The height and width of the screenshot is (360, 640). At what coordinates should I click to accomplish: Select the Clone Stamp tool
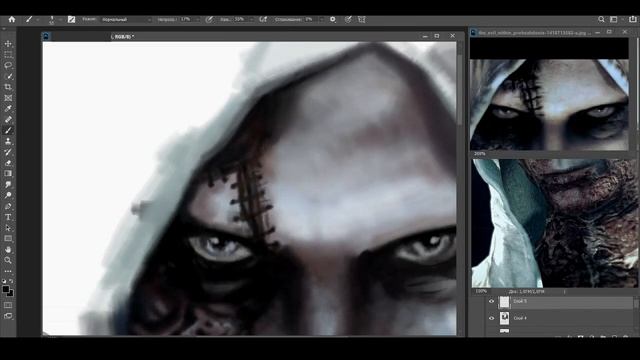[x=8, y=141]
